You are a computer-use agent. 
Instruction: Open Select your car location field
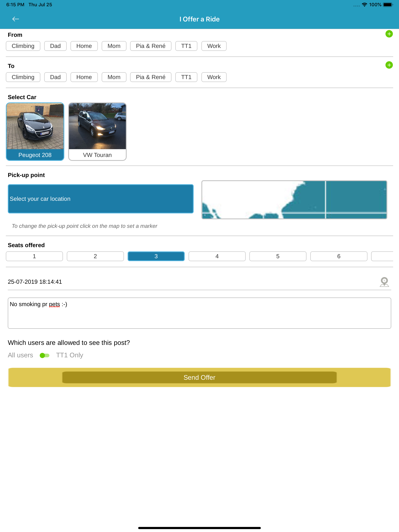pyautogui.click(x=101, y=199)
